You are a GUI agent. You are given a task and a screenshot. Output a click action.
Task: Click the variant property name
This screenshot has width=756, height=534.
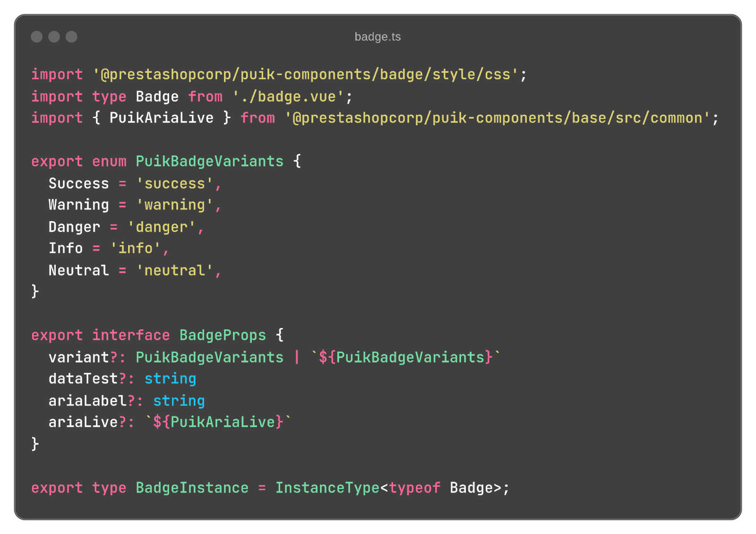[x=79, y=357]
